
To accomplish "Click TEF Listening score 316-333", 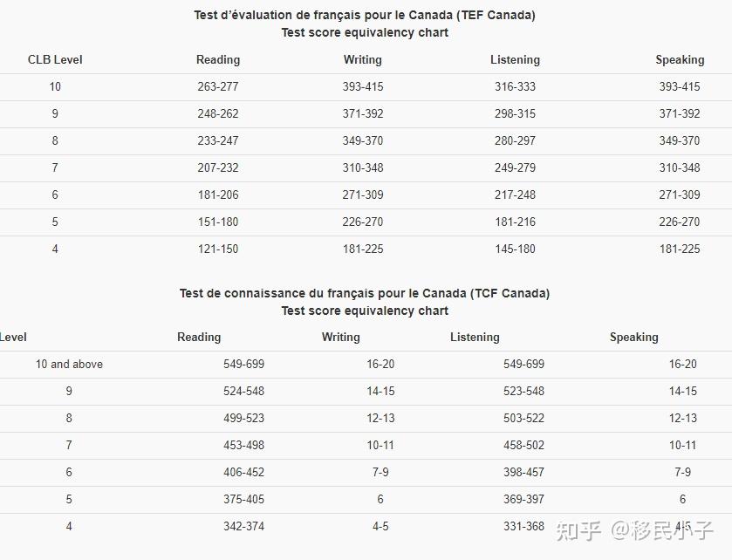I will [515, 87].
